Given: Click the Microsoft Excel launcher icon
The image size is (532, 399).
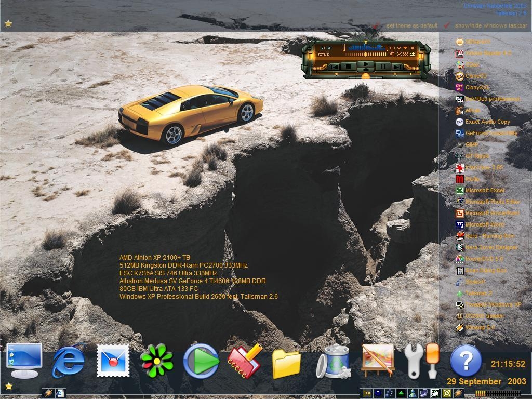Looking at the screenshot, I should click(x=460, y=190).
